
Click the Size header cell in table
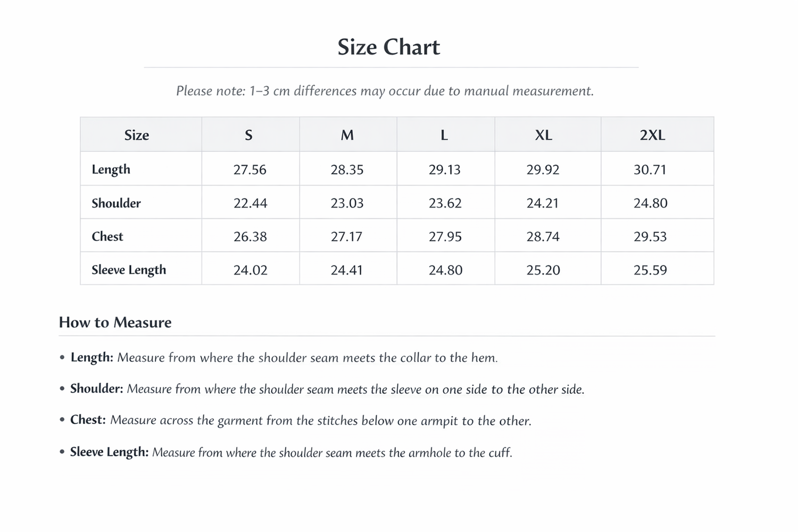point(137,135)
